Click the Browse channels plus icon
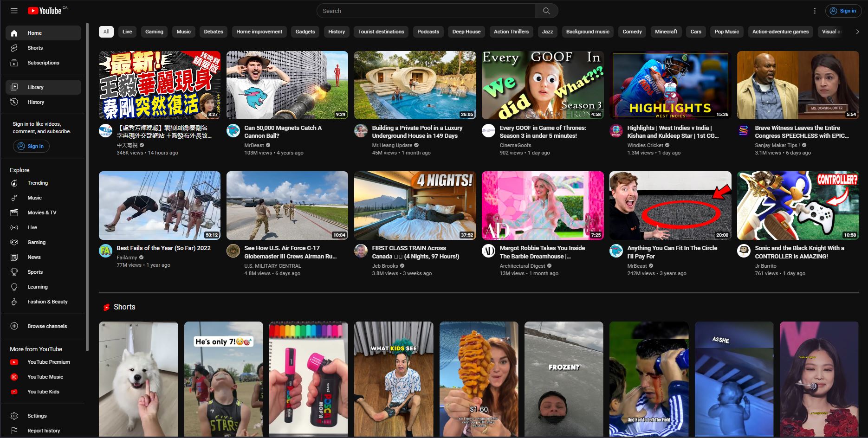This screenshot has height=438, width=868. (x=14, y=326)
